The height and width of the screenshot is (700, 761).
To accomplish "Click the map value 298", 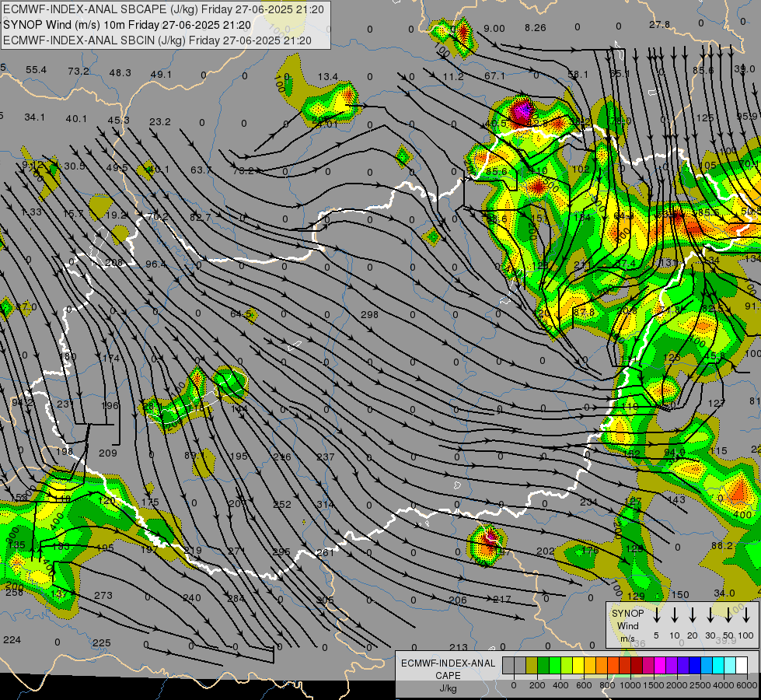I will click(x=369, y=314).
